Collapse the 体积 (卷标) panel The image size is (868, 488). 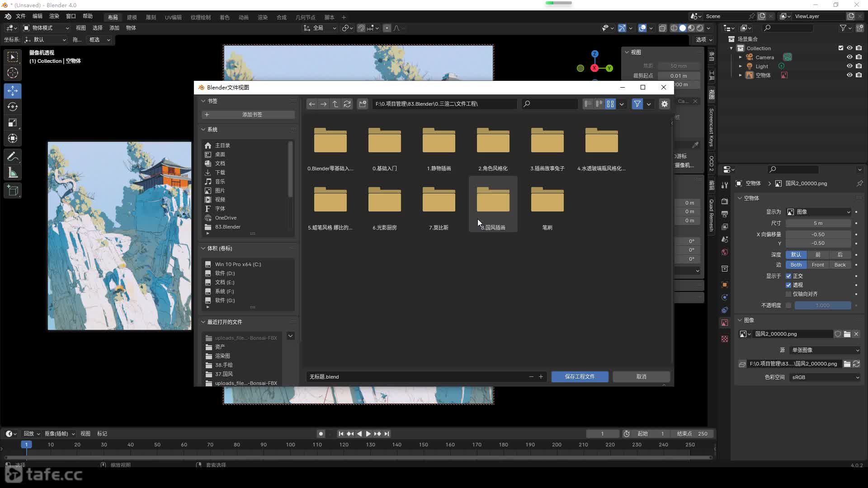click(x=203, y=249)
